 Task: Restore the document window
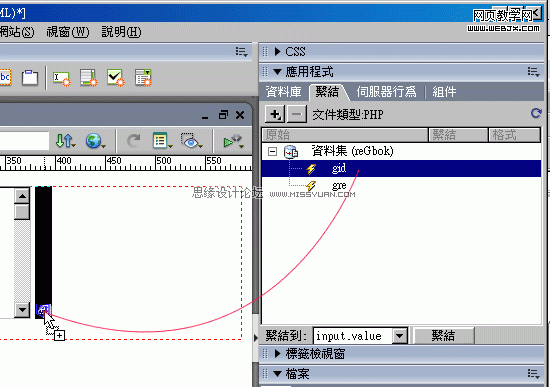[x=223, y=115]
